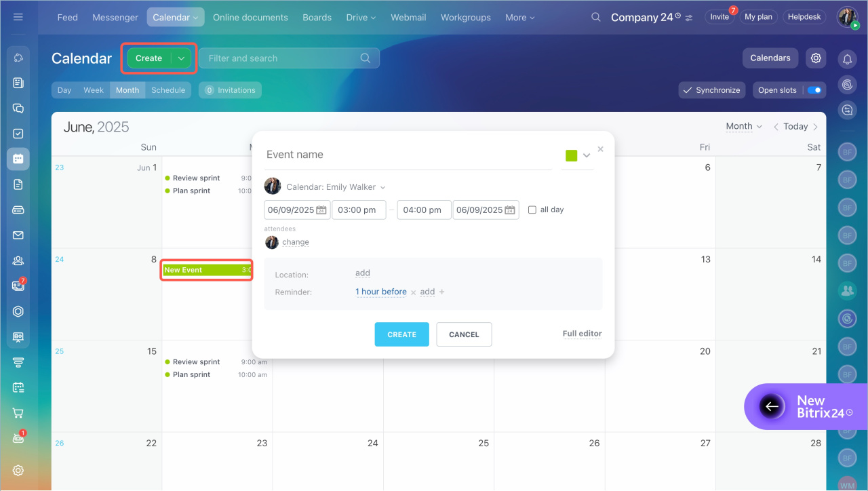
Task: Open the sidebar settings gear at bottom
Action: [x=18, y=470]
